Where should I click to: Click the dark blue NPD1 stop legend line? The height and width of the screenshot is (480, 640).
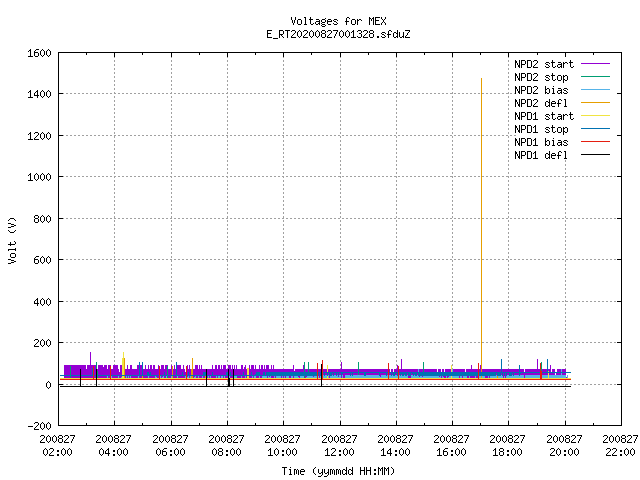595,129
